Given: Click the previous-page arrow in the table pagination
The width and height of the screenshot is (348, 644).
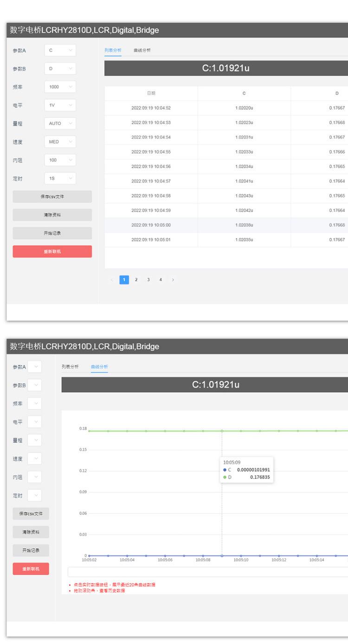Looking at the screenshot, I should [111, 280].
